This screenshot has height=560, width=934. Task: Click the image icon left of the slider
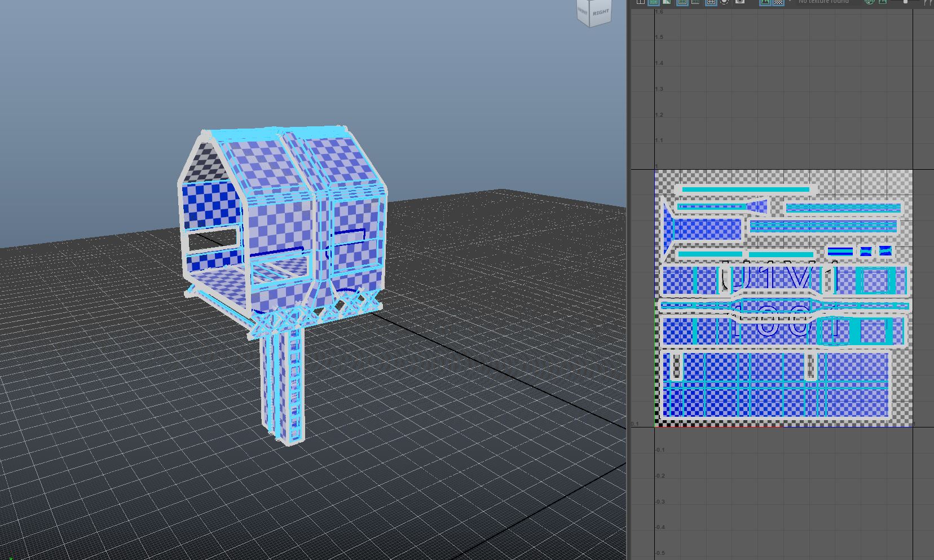883,2
